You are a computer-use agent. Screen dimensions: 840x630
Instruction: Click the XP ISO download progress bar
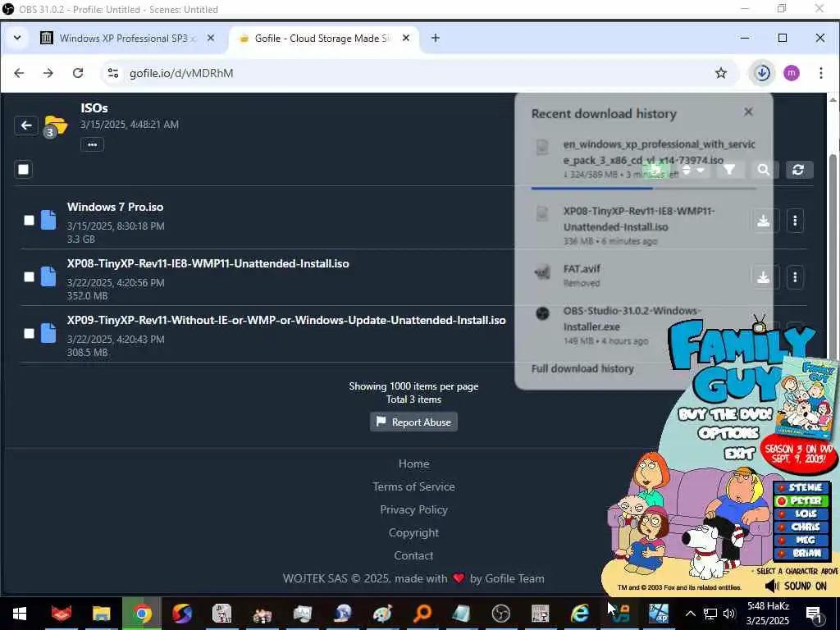pyautogui.click(x=643, y=189)
